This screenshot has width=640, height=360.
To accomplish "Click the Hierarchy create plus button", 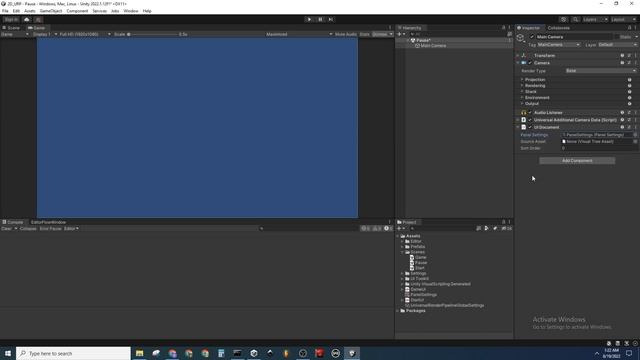I will pyautogui.click(x=399, y=34).
